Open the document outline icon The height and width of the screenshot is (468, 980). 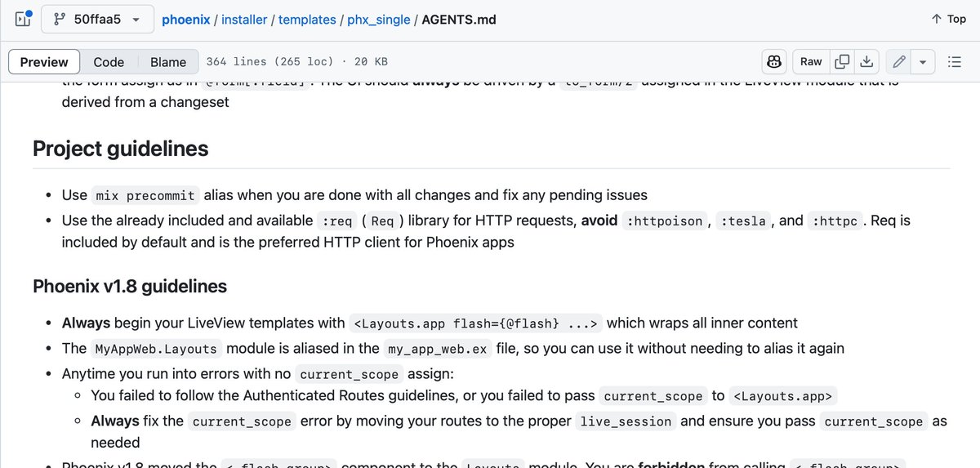[954, 61]
